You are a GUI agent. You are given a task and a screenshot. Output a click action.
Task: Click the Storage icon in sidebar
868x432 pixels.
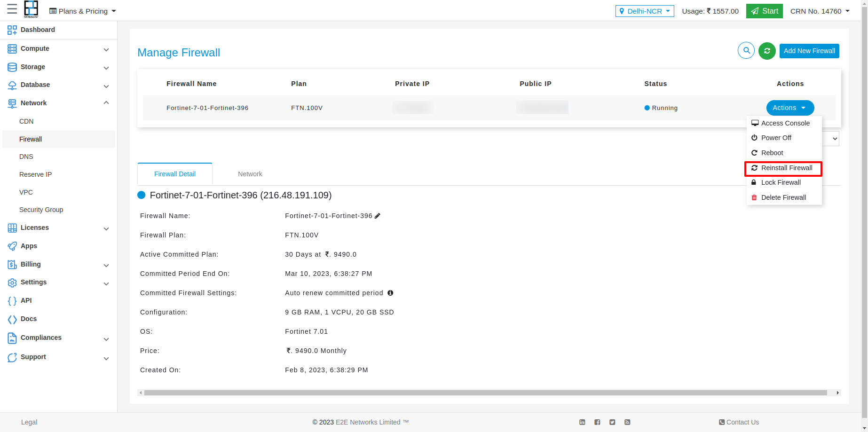[12, 67]
